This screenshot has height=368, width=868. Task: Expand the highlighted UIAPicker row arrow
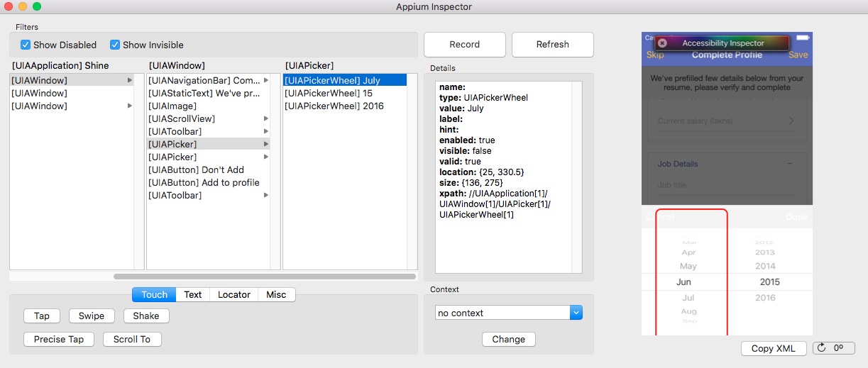(266, 144)
